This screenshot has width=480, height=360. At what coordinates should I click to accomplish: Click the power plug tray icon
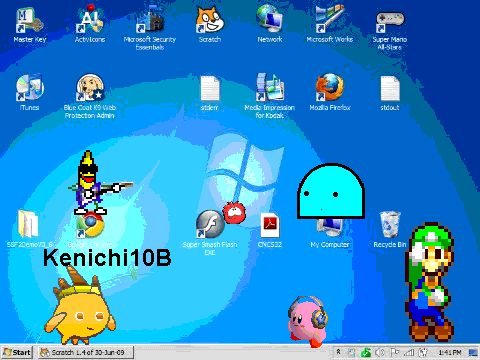(423, 352)
